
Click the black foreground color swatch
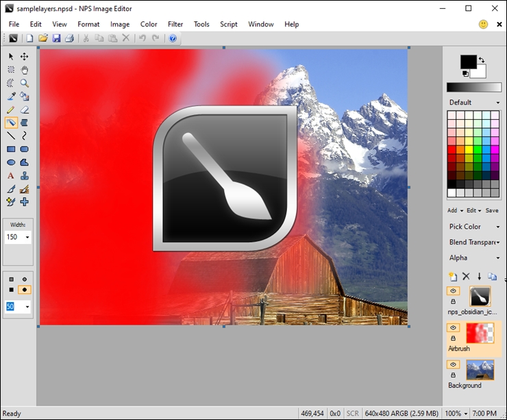point(468,62)
